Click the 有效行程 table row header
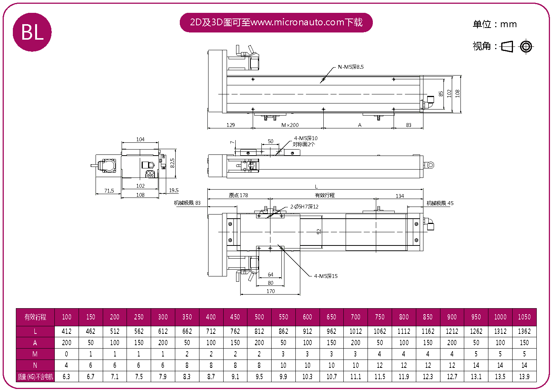553x392 pixels. pos(35,317)
